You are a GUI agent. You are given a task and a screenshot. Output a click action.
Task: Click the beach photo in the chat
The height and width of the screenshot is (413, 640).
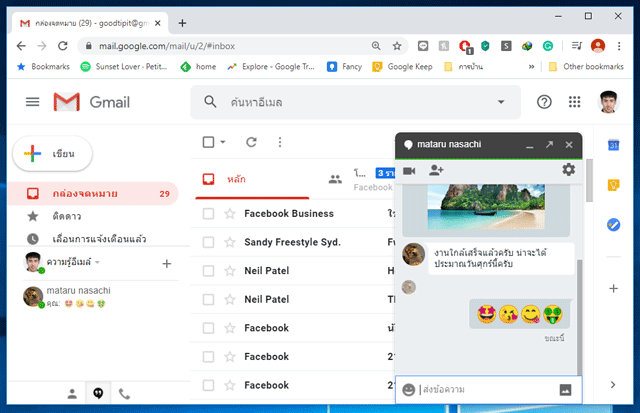[x=486, y=206]
